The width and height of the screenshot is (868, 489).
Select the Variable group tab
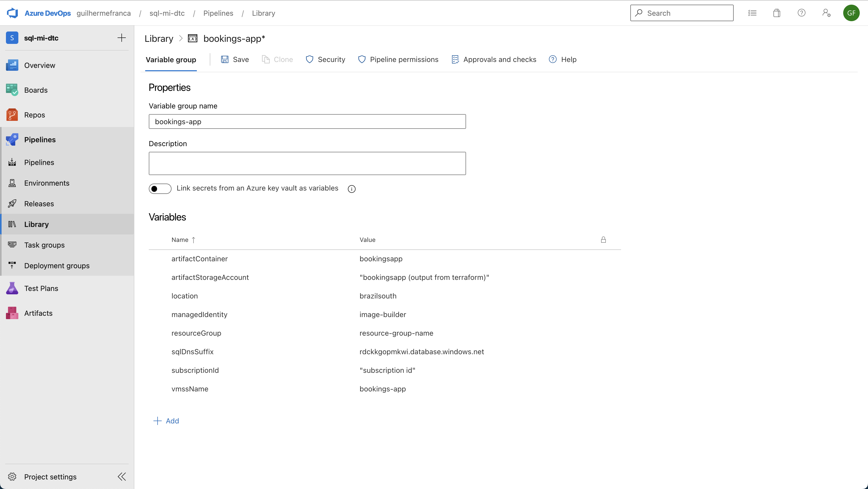[171, 60]
